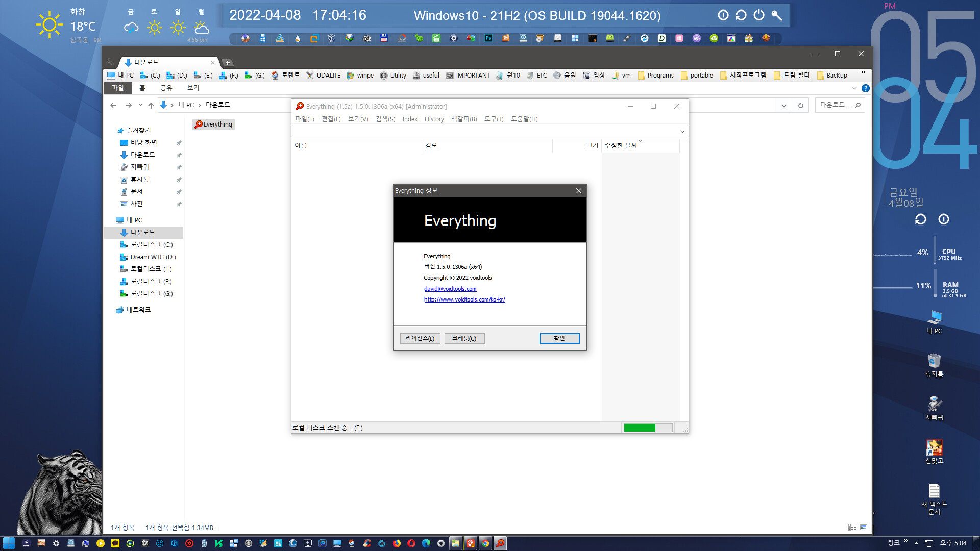This screenshot has width=980, height=551.
Task: Click the 크레딧(C) button
Action: tap(464, 338)
